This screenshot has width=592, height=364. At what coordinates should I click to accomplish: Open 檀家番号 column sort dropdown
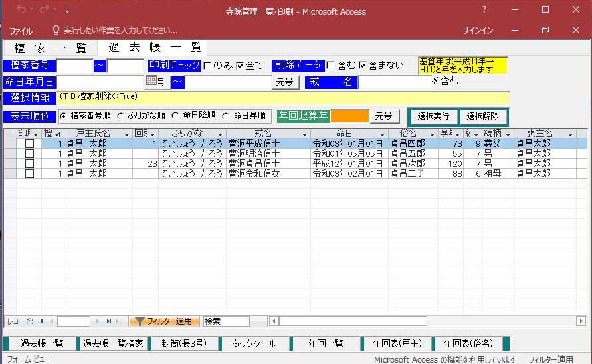coord(58,134)
